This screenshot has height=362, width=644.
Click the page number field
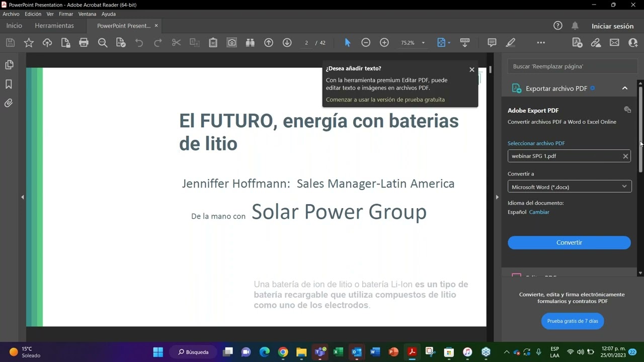click(x=306, y=43)
